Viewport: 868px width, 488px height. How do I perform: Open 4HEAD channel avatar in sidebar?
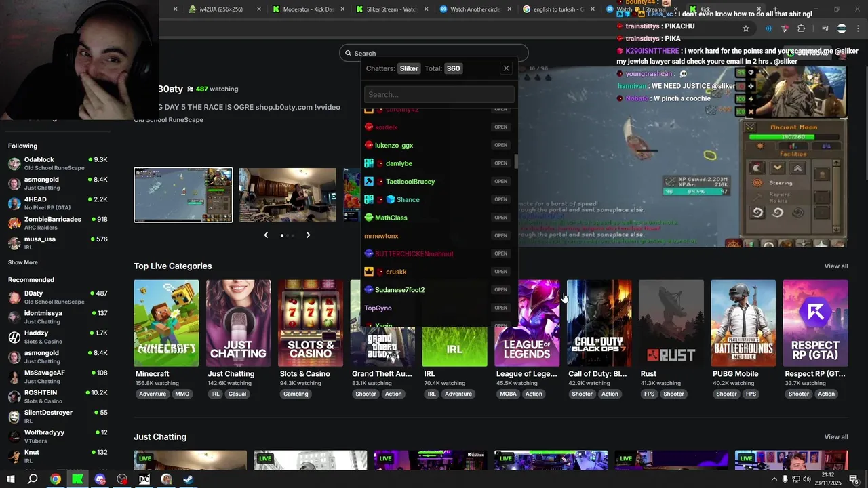(14, 203)
